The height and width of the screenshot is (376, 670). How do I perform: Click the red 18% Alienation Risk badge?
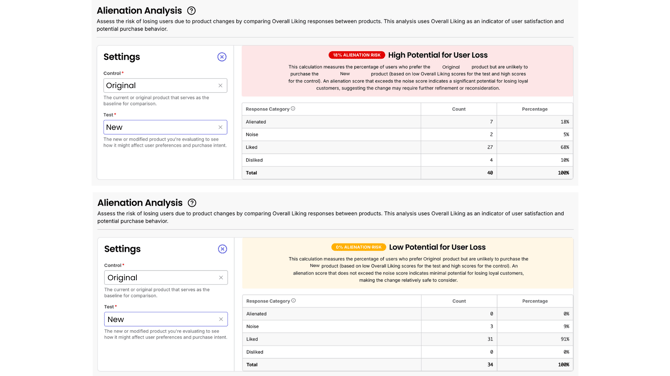click(357, 55)
